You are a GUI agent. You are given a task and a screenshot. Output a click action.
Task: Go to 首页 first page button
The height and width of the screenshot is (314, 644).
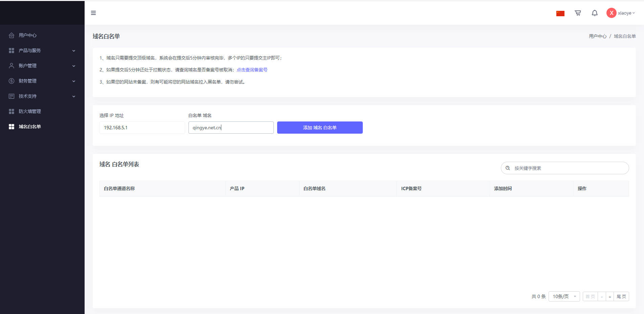click(590, 296)
